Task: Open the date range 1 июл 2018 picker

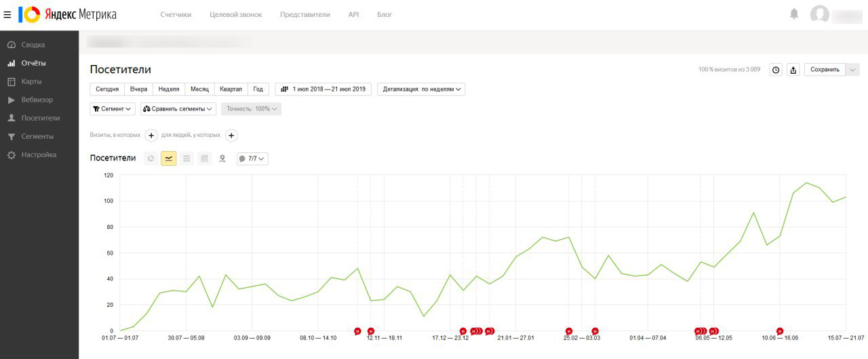Action: point(323,89)
